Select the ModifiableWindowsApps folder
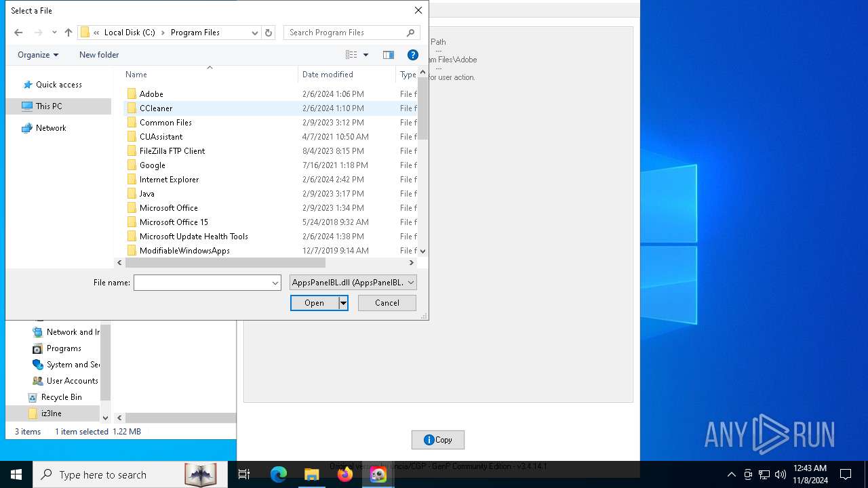Image resolution: width=868 pixels, height=488 pixels. point(184,251)
